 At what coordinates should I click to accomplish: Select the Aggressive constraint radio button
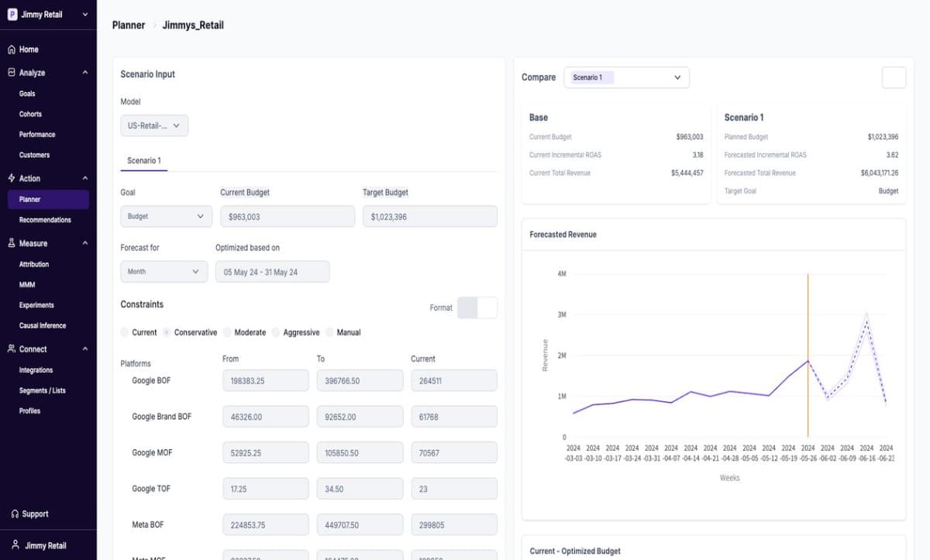coord(276,332)
